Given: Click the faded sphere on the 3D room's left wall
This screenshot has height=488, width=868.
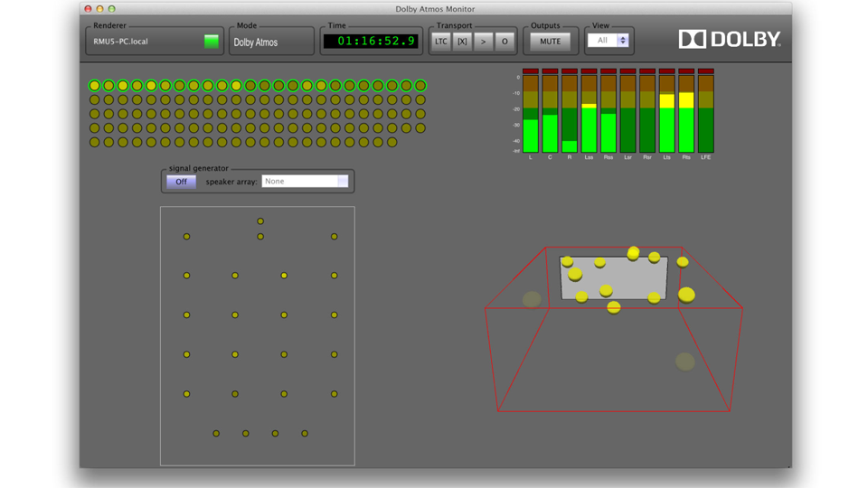Looking at the screenshot, I should (532, 299).
